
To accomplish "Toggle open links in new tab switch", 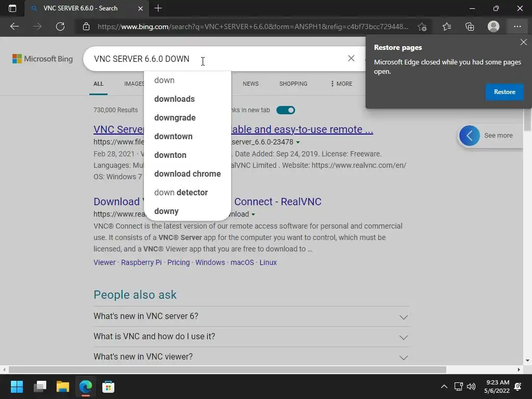I will tap(286, 110).
